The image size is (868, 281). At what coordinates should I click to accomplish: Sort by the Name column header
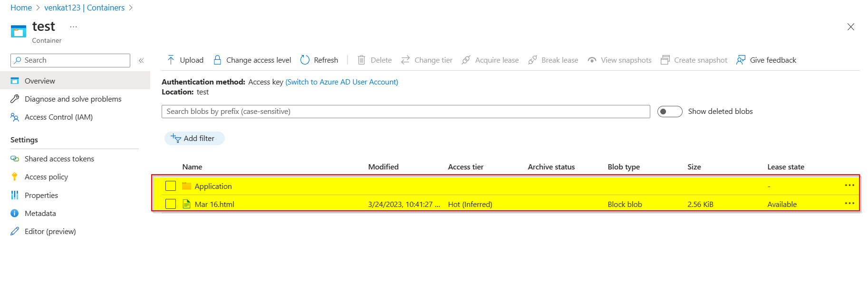click(x=192, y=167)
